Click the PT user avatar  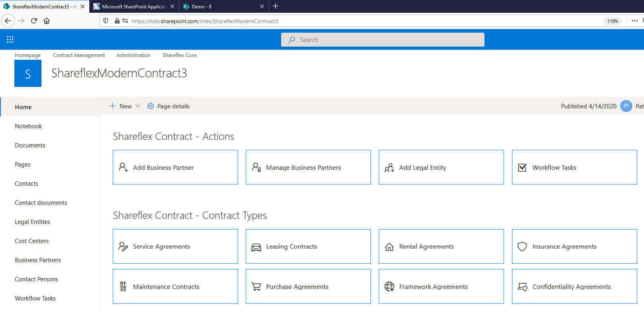(x=626, y=106)
